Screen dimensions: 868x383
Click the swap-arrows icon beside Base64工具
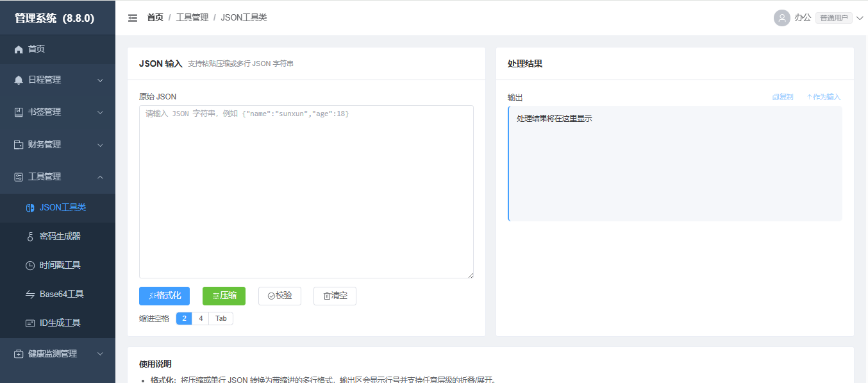[x=30, y=294]
